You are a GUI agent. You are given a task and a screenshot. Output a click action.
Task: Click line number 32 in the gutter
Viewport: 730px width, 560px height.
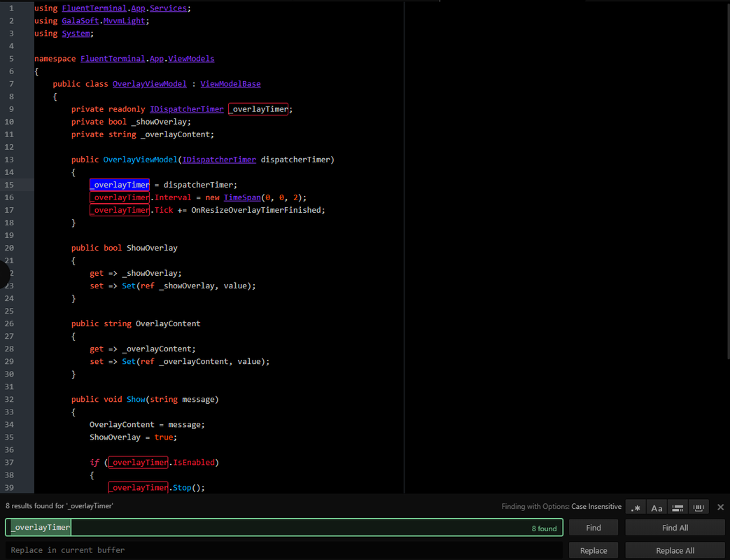[9, 400]
